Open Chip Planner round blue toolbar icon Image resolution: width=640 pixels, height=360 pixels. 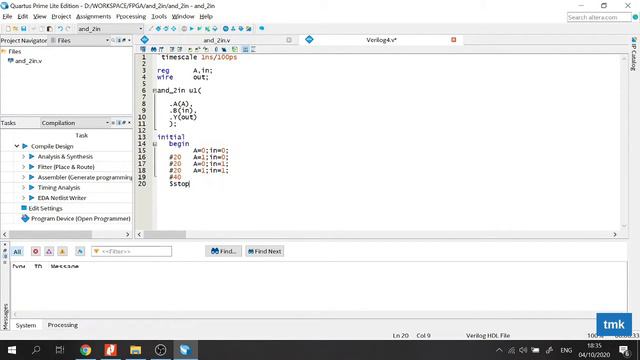click(x=226, y=29)
